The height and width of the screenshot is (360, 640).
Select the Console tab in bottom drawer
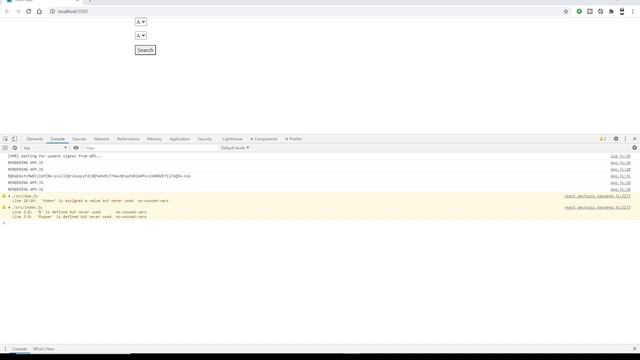click(19, 349)
